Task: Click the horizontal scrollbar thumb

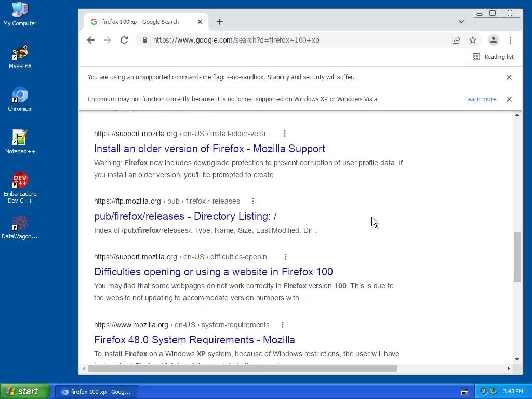Action: (243, 368)
